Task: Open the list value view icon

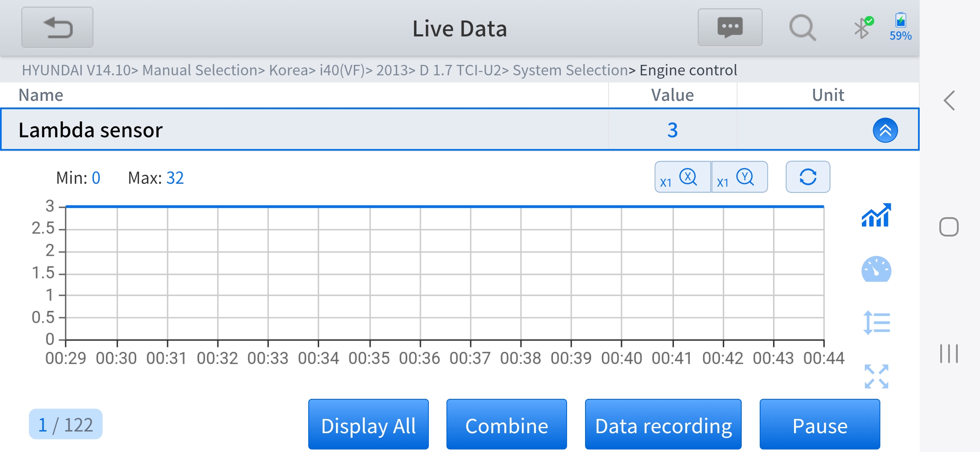Action: click(x=876, y=322)
